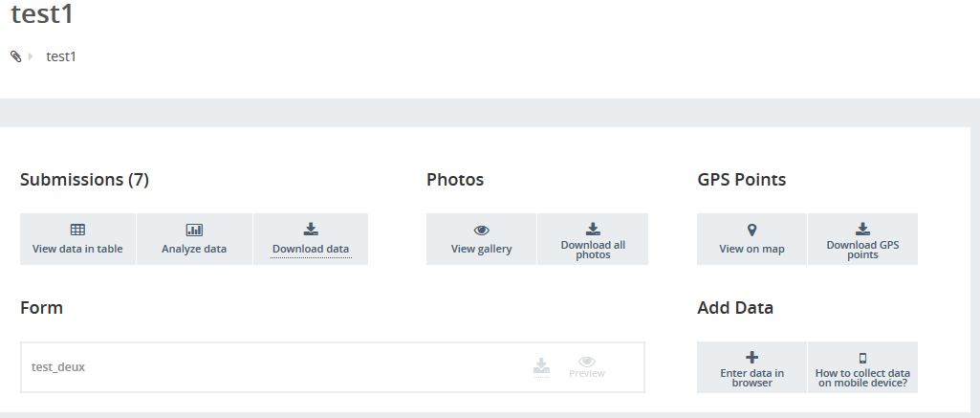This screenshot has height=418, width=980.
Task: Open the View gallery button
Action: click(481, 239)
